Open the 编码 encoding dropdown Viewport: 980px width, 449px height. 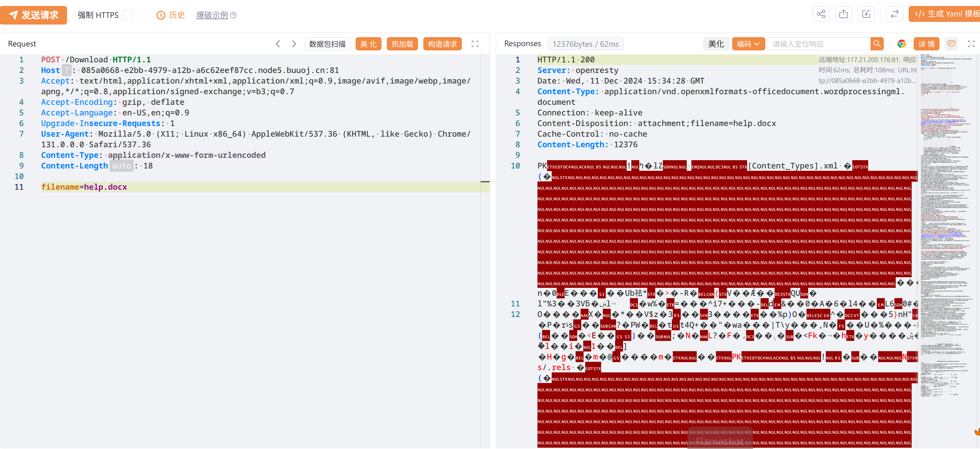[748, 44]
